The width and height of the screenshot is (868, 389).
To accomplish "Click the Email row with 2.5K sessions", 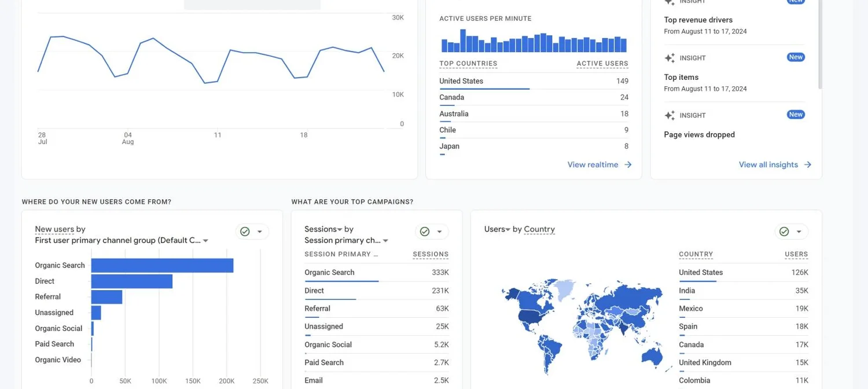I will (377, 380).
